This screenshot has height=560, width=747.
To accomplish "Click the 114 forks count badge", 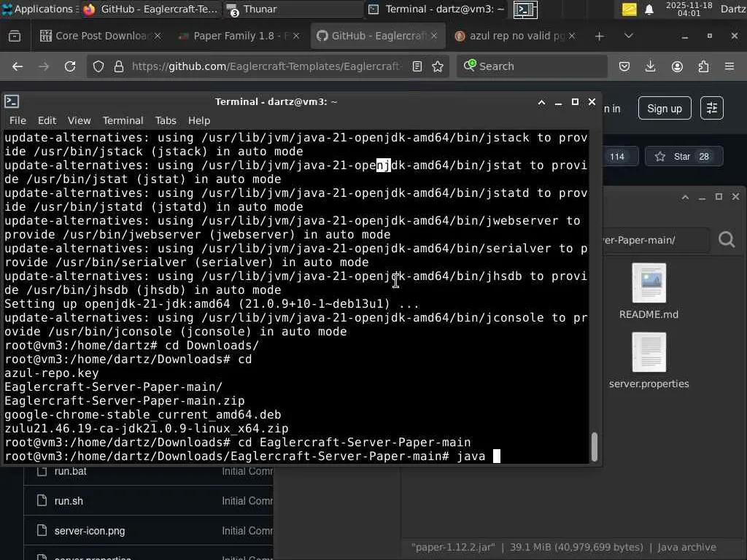I will [x=617, y=157].
